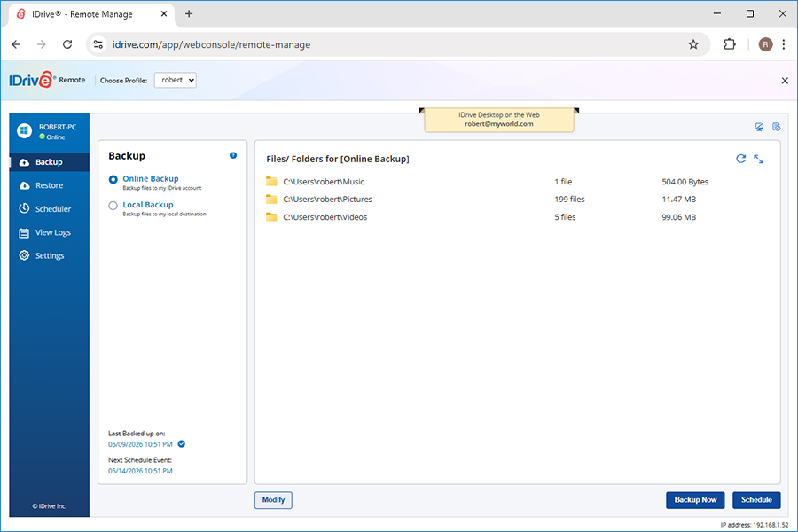Click the browser address bar
This screenshot has width=798, height=532.
[x=397, y=45]
